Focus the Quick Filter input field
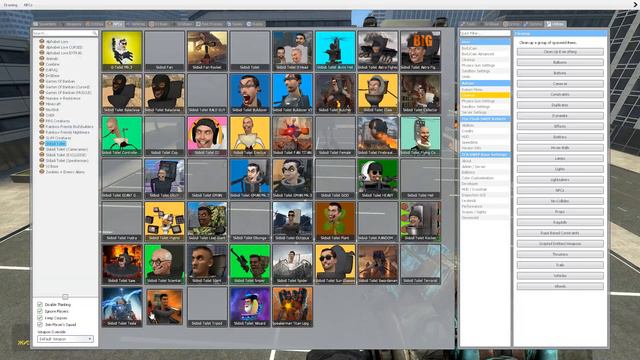640x360 pixels. 485,33
